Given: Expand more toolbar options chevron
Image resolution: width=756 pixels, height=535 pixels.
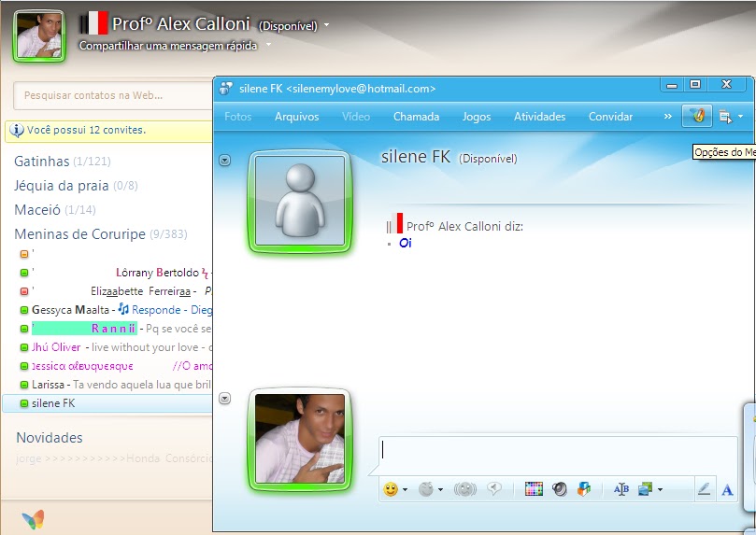Looking at the screenshot, I should click(x=668, y=117).
